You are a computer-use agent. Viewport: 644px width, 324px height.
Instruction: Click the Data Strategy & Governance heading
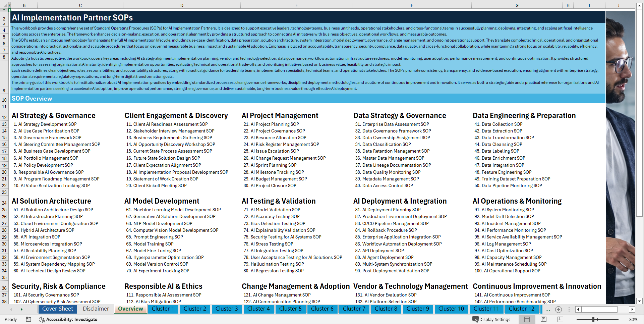pos(400,116)
